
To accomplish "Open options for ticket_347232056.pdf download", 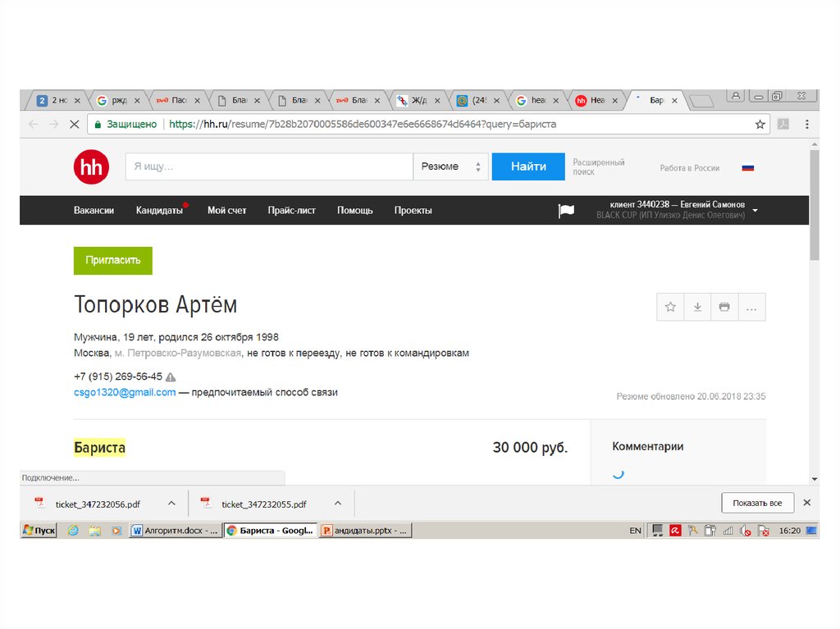I will pos(171,504).
